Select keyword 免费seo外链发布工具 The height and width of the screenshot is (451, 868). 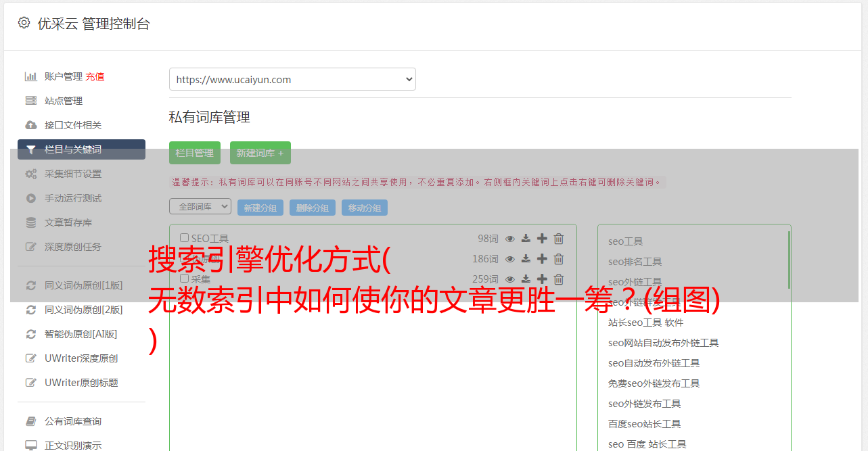pos(654,383)
